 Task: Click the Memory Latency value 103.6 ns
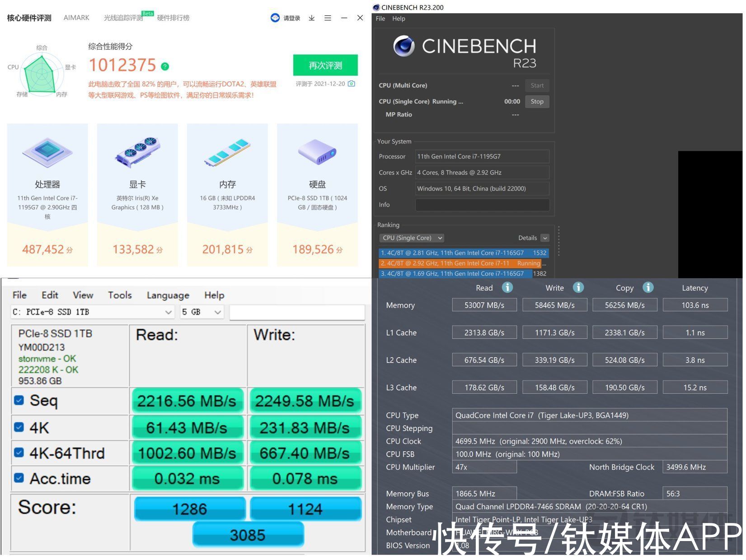[695, 305]
